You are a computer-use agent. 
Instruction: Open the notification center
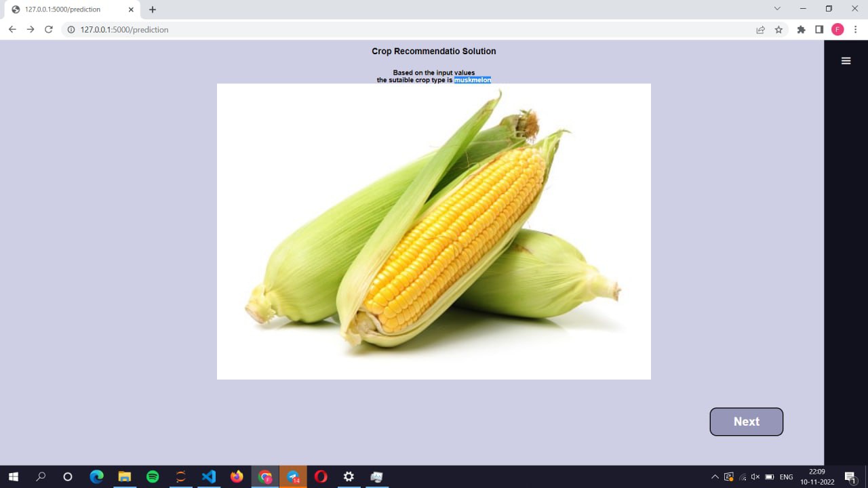coord(850,477)
